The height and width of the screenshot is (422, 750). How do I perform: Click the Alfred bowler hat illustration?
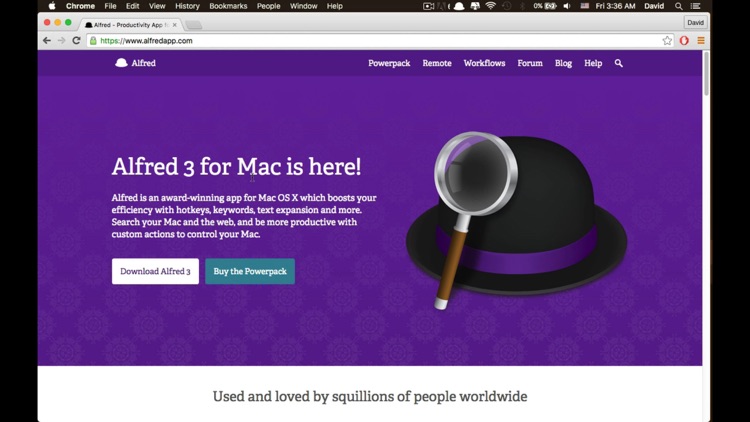(x=517, y=220)
